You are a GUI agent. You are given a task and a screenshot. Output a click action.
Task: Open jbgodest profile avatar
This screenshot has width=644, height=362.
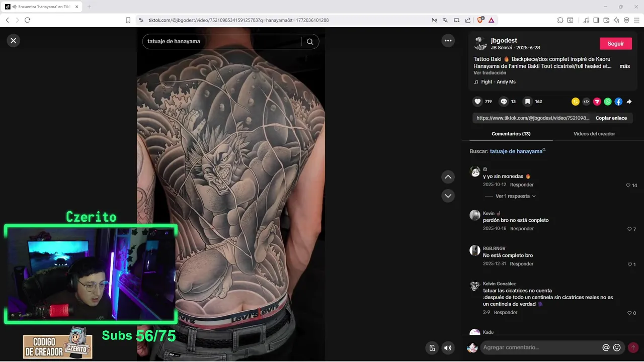click(480, 44)
